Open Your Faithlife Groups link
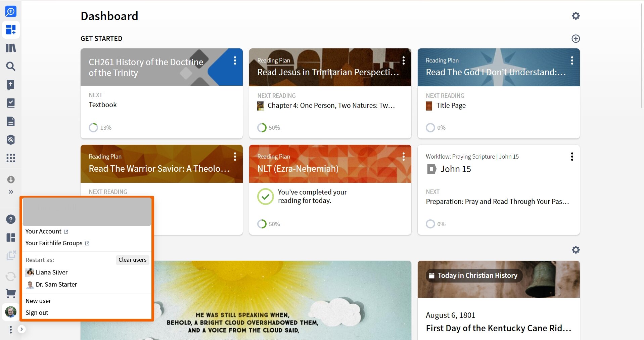 click(x=57, y=243)
